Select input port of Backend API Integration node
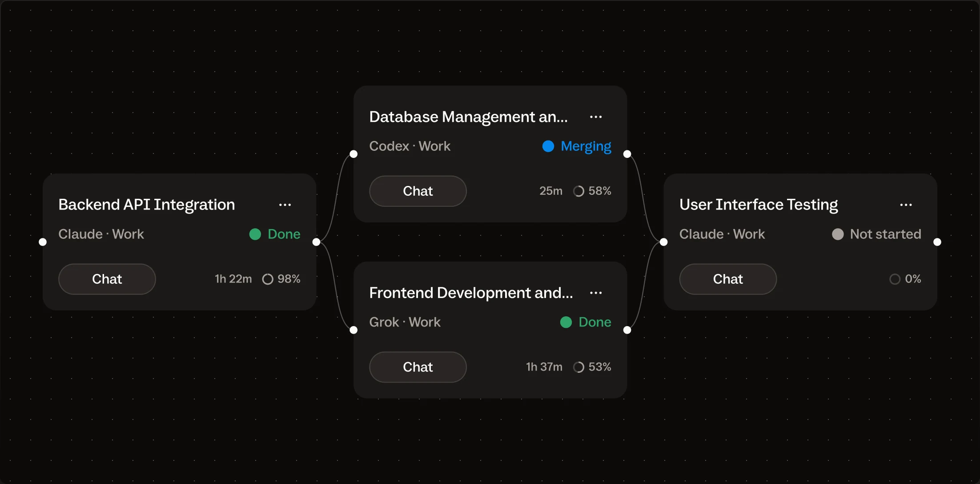Screen dimensions: 980x484 point(43,242)
